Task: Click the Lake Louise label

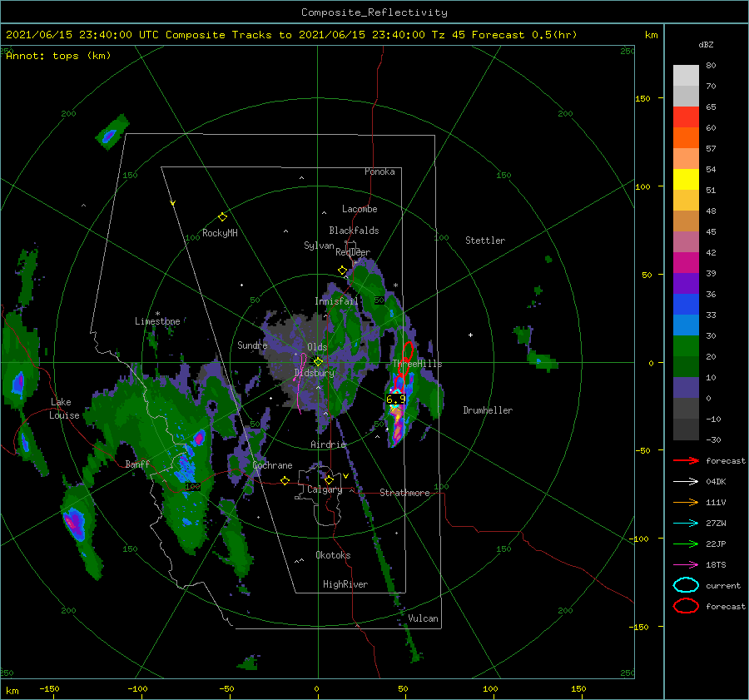Action: pyautogui.click(x=64, y=409)
